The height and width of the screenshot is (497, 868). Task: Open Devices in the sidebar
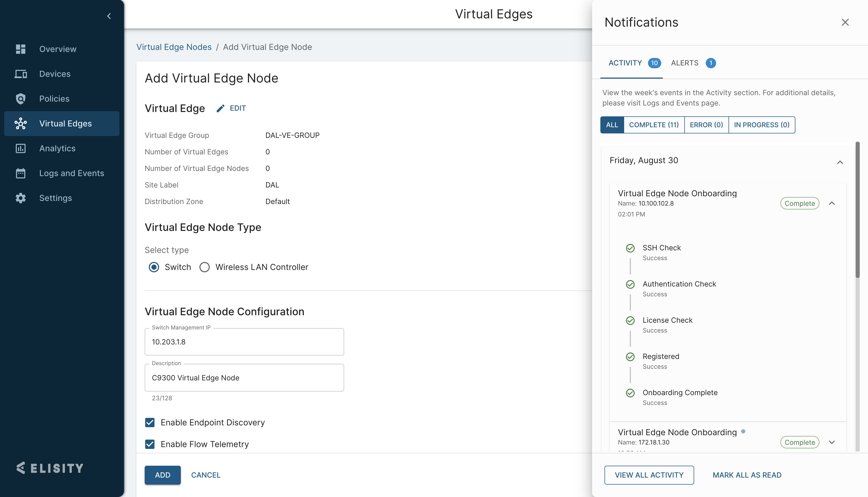point(62,74)
